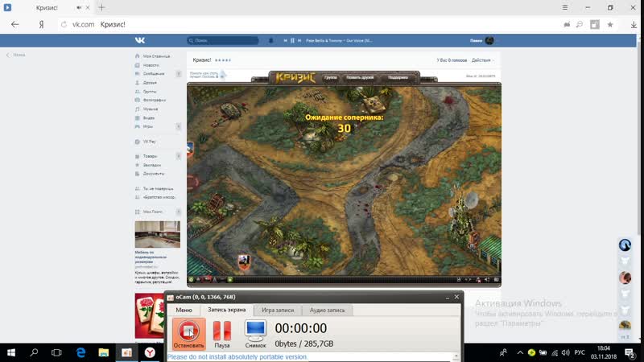644x362 pixels.
Task: Click the game's Группа button
Action: (x=331, y=77)
